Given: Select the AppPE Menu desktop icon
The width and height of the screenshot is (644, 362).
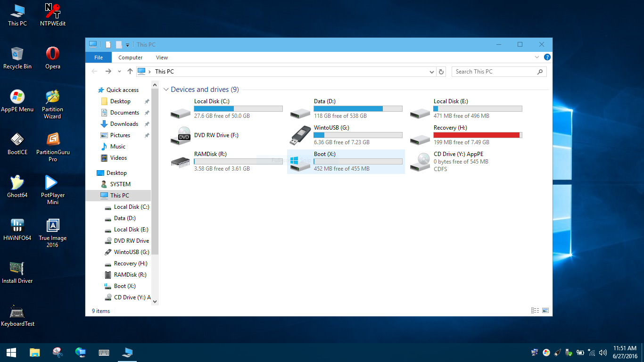Looking at the screenshot, I should pos(17,101).
